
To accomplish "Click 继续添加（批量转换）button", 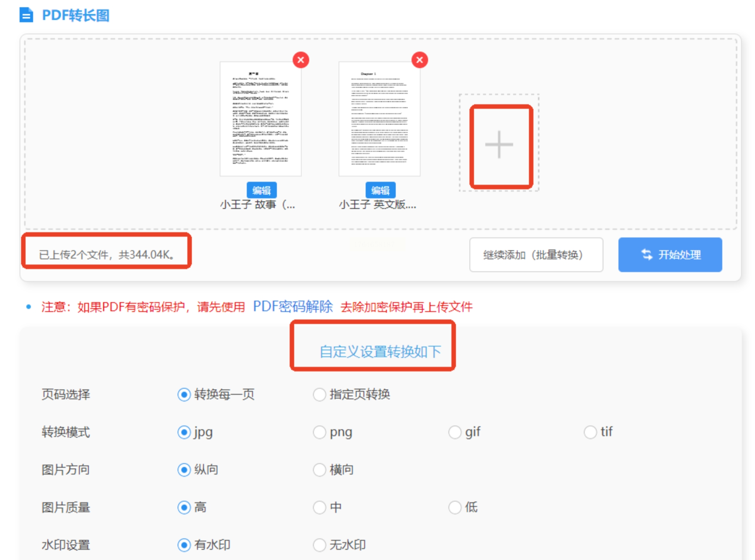I will pyautogui.click(x=536, y=255).
